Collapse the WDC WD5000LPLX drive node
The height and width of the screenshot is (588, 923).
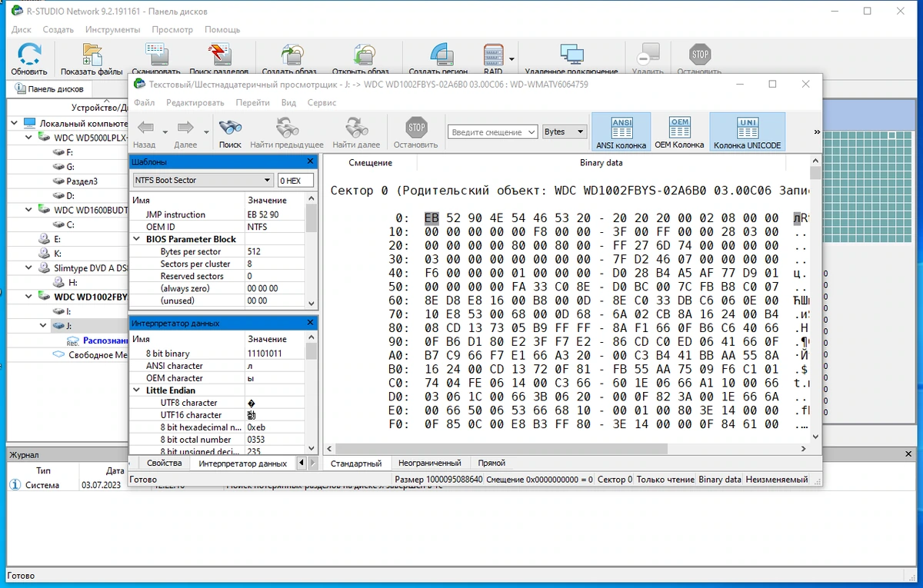pyautogui.click(x=29, y=138)
